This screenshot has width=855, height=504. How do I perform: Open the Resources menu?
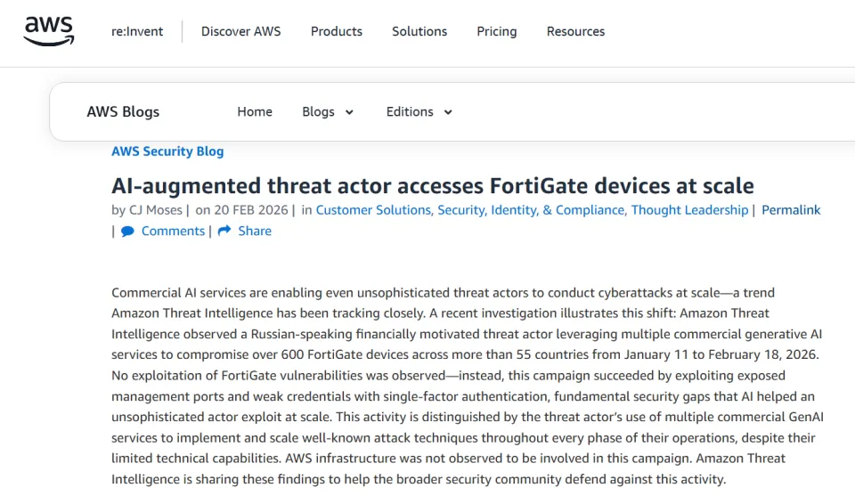(576, 32)
